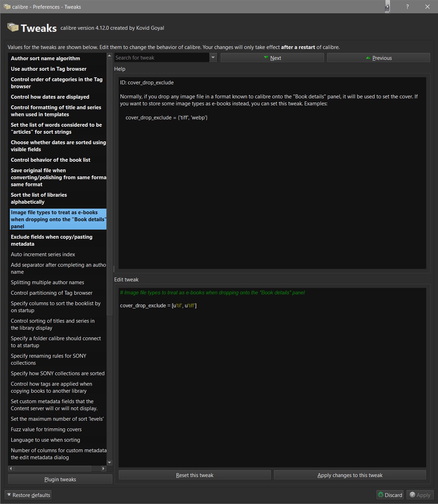The height and width of the screenshot is (504, 438).
Task: Select Language to use when sorting
Action: pos(58,440)
